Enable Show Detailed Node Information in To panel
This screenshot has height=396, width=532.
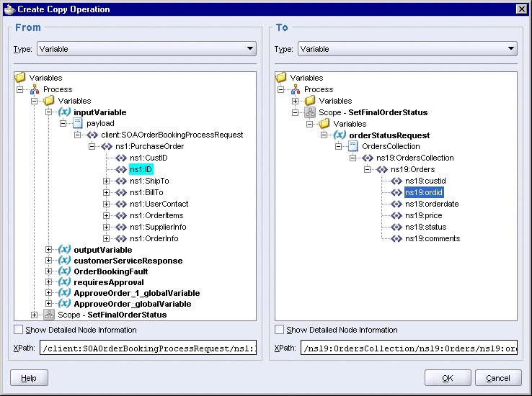click(280, 330)
